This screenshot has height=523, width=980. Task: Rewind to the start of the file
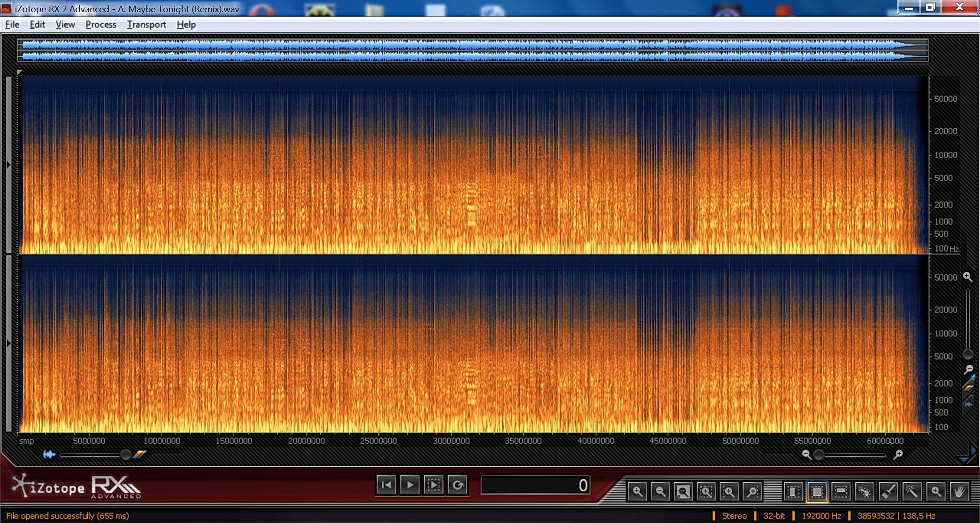pos(386,485)
